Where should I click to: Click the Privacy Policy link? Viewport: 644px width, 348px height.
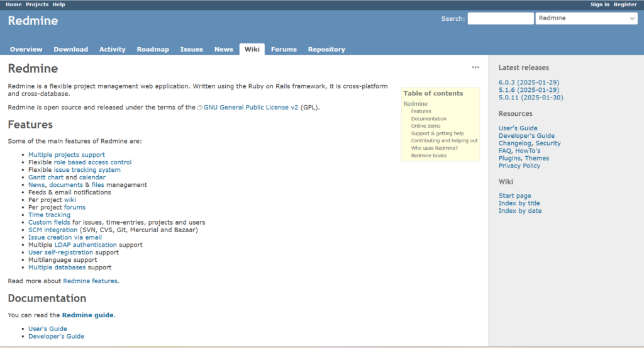[x=519, y=166]
